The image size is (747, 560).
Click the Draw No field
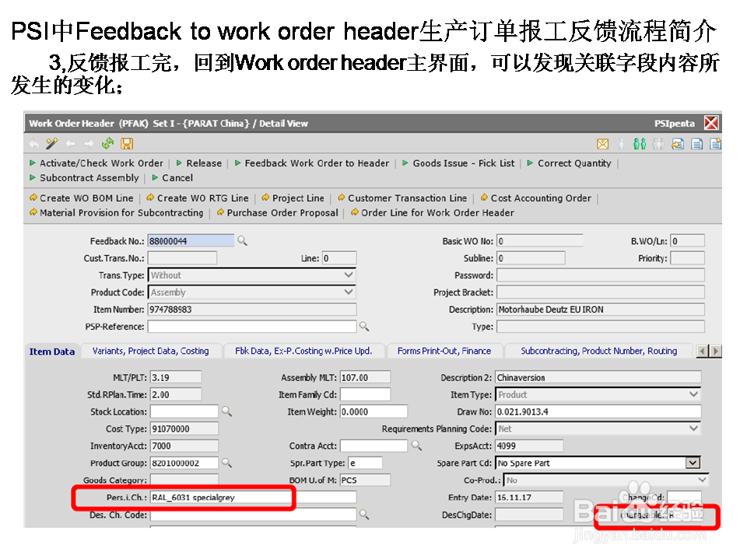tap(598, 411)
